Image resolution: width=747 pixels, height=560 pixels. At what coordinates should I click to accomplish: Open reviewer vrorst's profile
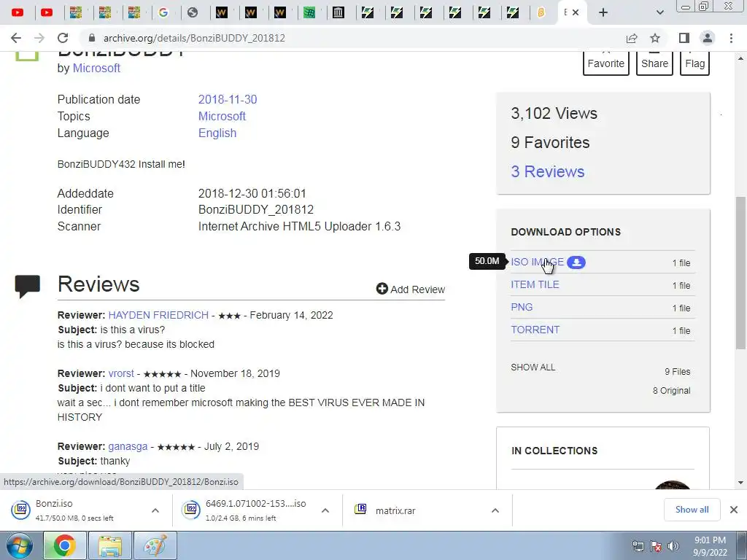click(x=121, y=373)
